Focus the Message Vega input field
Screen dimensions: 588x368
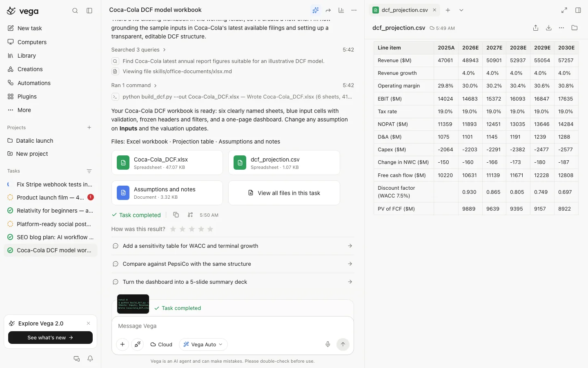[232, 326]
